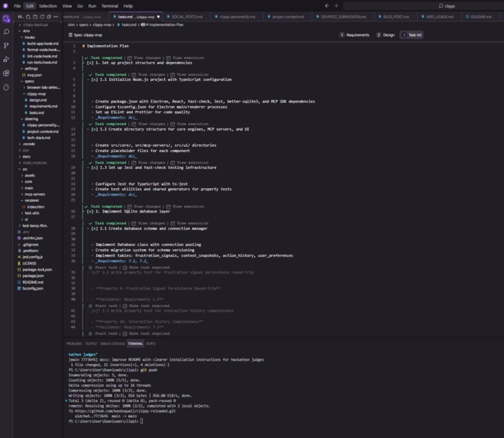This screenshot has height=438, width=504.
Task: Collapse all folders in Explorer
Action: 49,17
